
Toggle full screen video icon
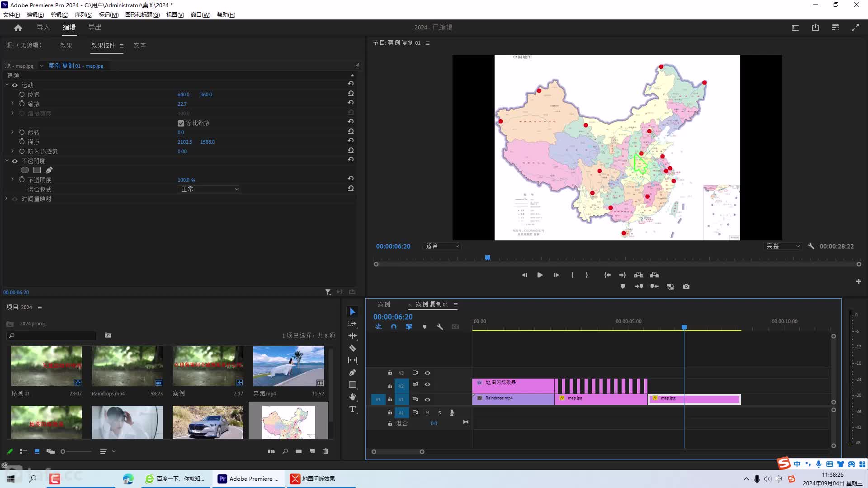[x=855, y=28]
